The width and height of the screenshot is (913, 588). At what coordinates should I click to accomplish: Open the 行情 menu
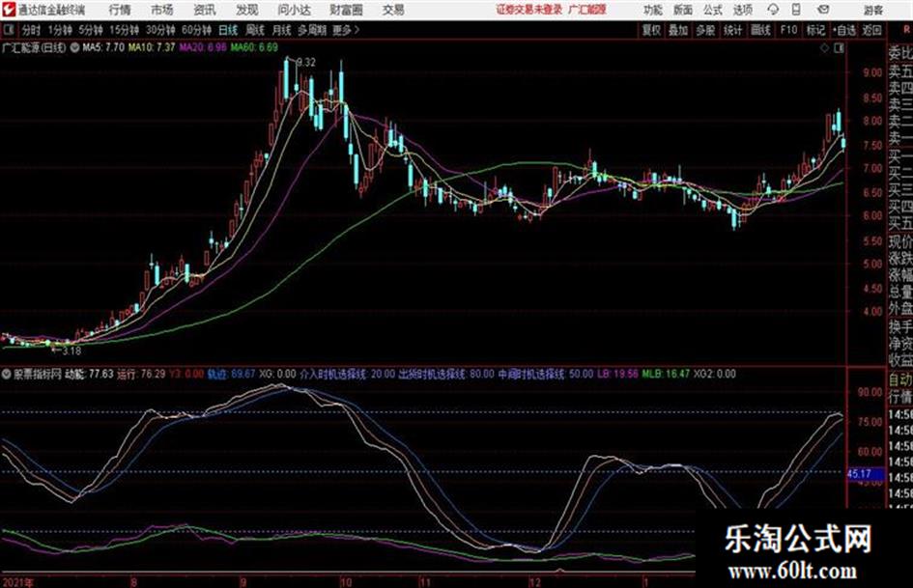point(120,10)
